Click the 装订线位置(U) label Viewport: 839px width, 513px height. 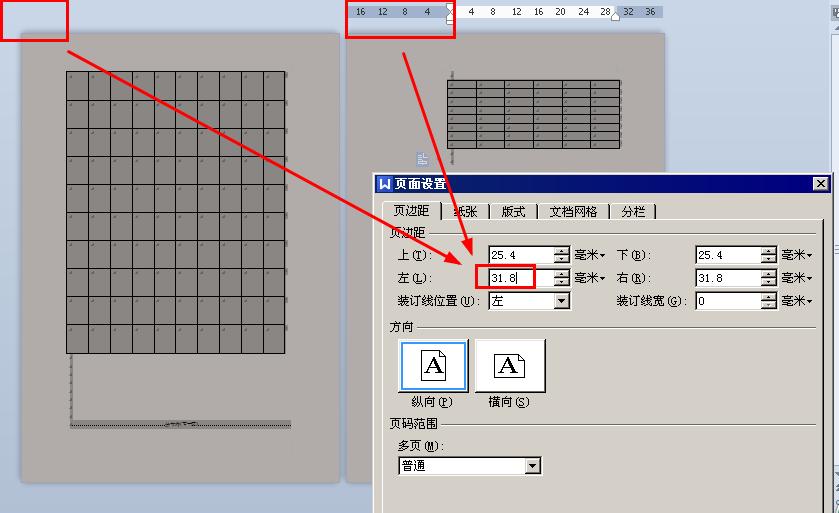point(439,301)
